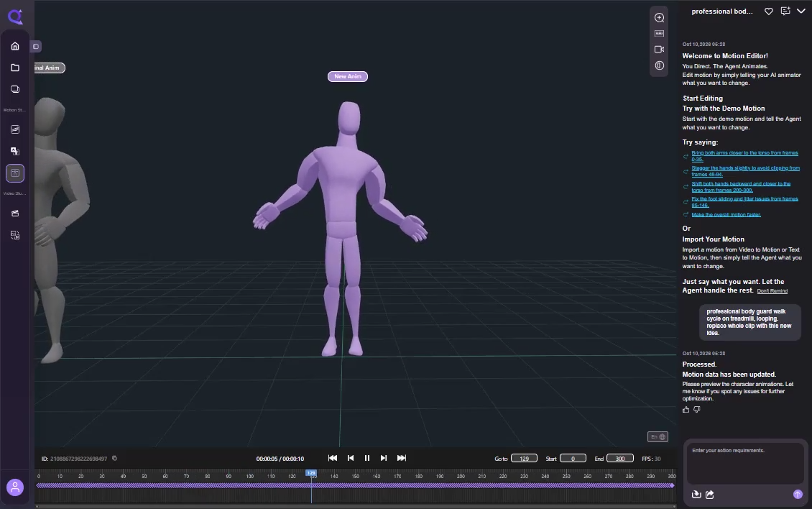
Task: Click the suggestion to stagger the hands slightly
Action: (x=745, y=171)
